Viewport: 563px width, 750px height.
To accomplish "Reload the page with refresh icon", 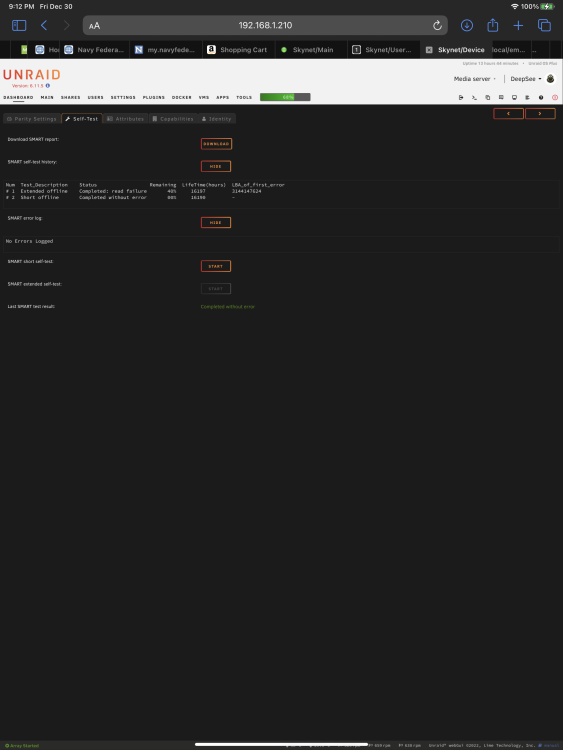I will (437, 25).
